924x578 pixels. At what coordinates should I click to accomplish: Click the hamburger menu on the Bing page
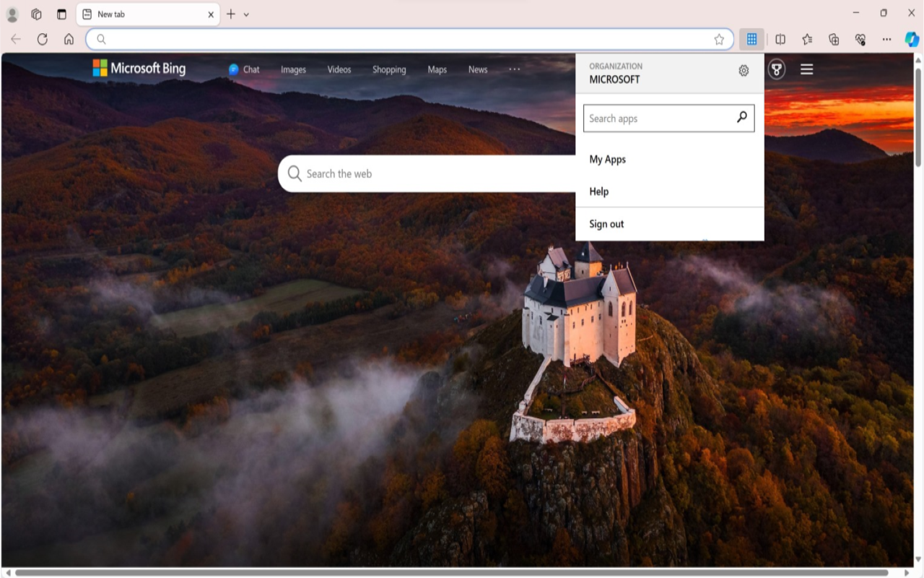pos(806,69)
